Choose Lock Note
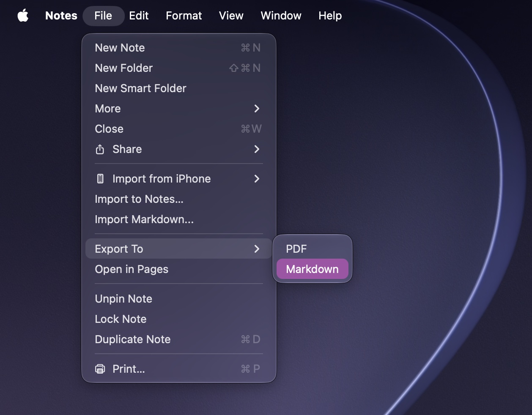 coord(178,319)
